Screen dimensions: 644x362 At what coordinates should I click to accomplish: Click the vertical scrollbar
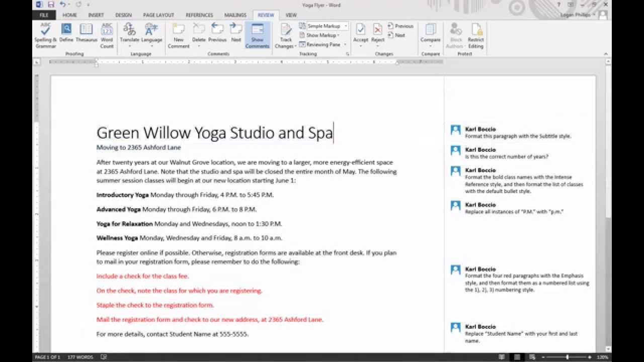pyautogui.click(x=608, y=206)
